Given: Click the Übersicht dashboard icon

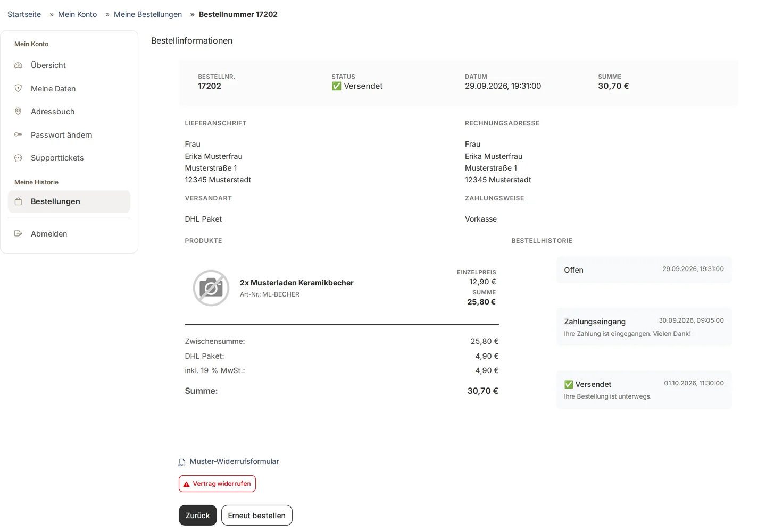Looking at the screenshot, I should point(18,65).
